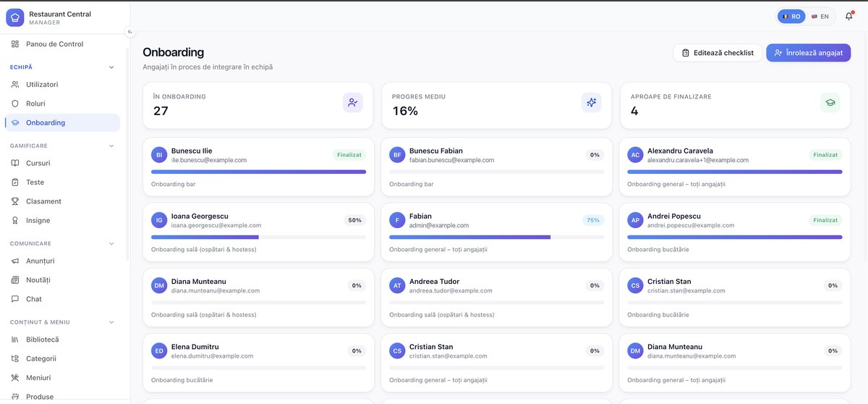Click the Panou de Control dashboard icon

coord(15,44)
